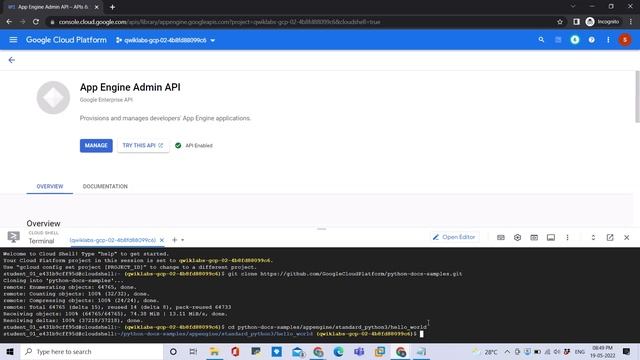Click the browser back button

click(x=9, y=22)
